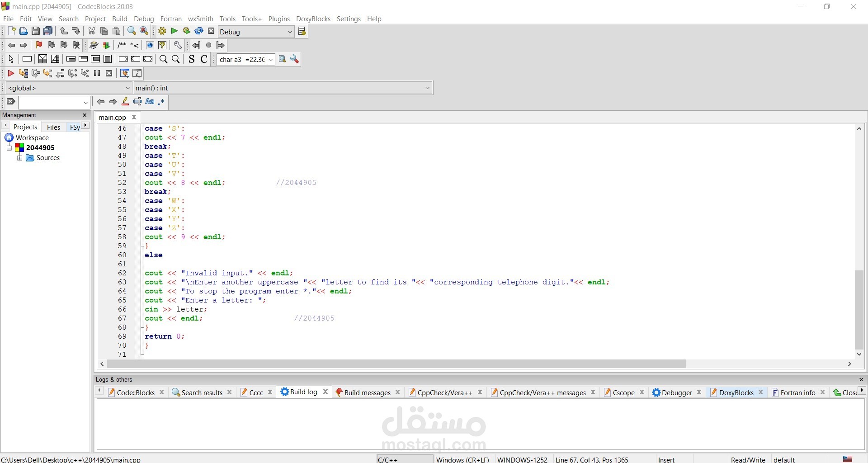This screenshot has height=463, width=868.
Task: Run the program with green play icon
Action: tap(175, 31)
